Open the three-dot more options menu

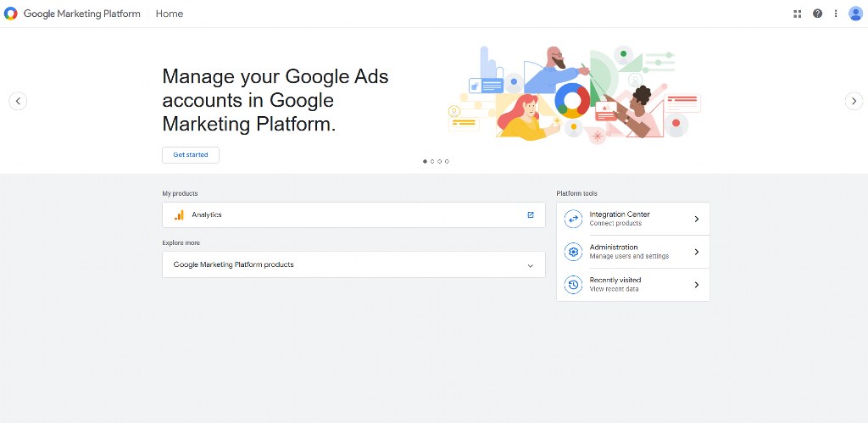(836, 14)
